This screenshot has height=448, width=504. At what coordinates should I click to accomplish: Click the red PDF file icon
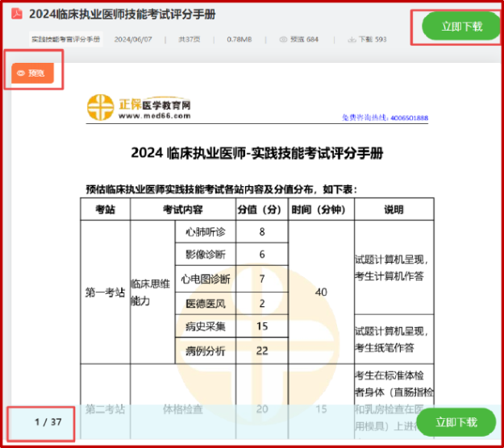coord(15,15)
